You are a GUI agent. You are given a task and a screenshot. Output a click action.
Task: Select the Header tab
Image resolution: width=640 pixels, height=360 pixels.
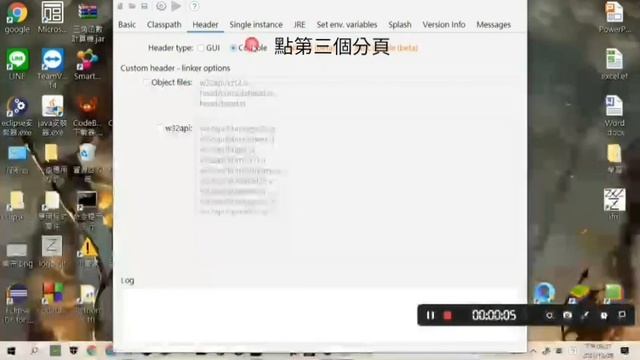tap(205, 24)
